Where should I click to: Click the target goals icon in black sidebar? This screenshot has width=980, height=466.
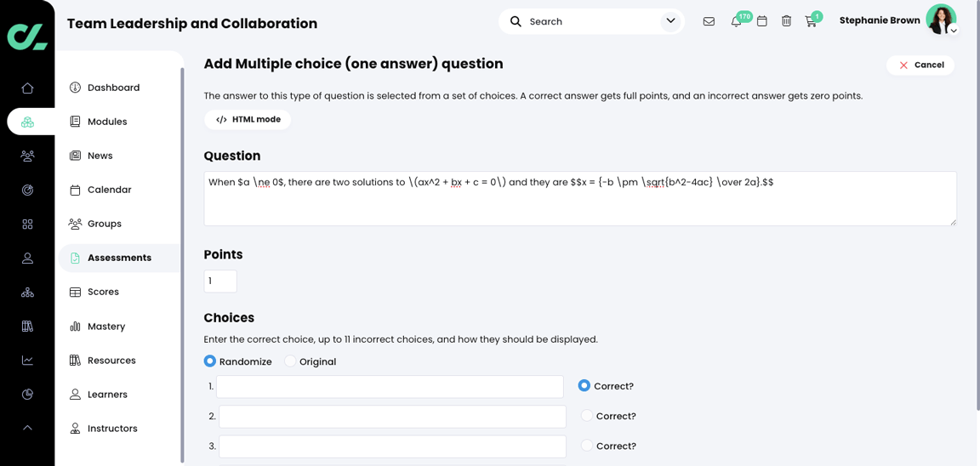pyautogui.click(x=27, y=190)
